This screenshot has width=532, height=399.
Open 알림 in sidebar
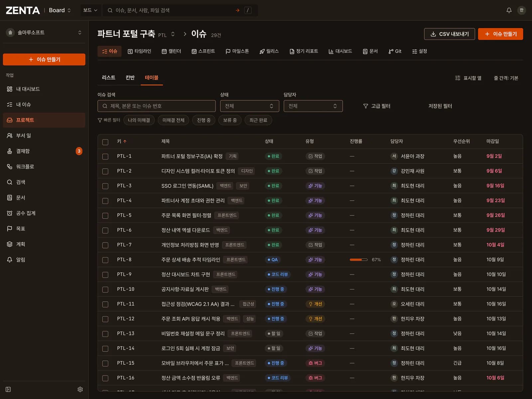tap(44, 260)
